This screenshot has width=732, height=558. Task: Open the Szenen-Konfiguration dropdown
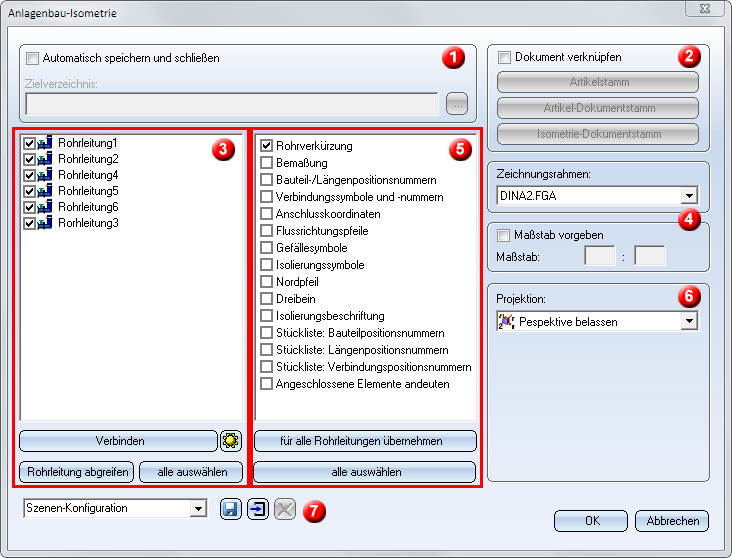point(198,508)
